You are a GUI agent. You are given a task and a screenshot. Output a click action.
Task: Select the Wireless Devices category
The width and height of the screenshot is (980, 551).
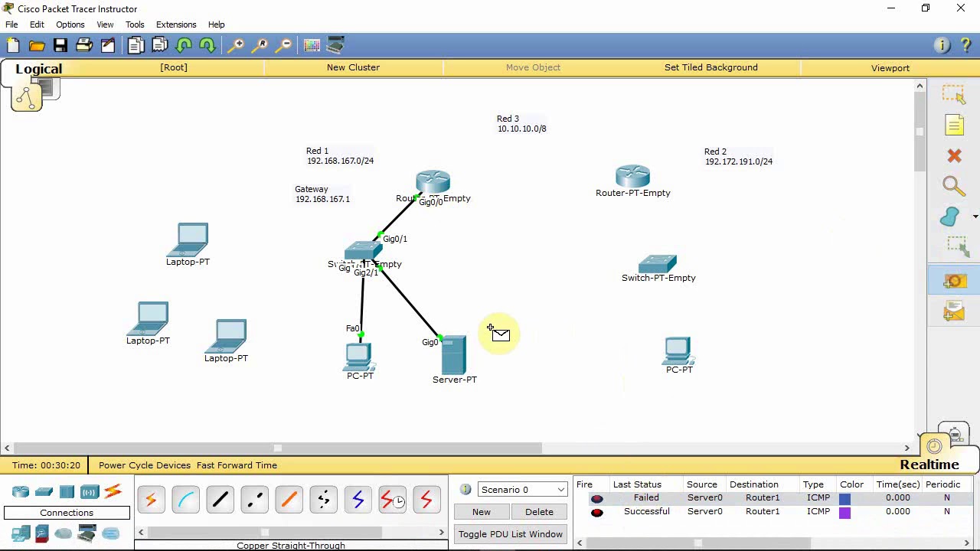[90, 491]
